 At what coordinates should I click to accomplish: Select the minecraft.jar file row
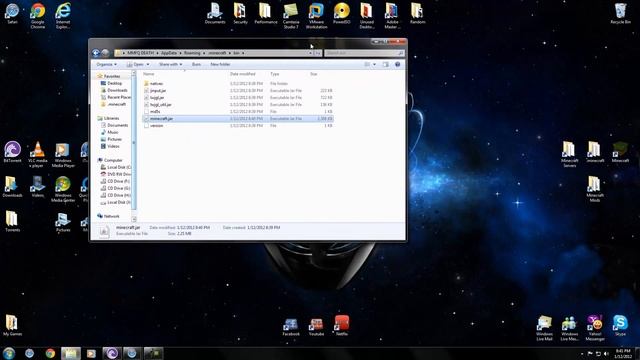(x=238, y=118)
